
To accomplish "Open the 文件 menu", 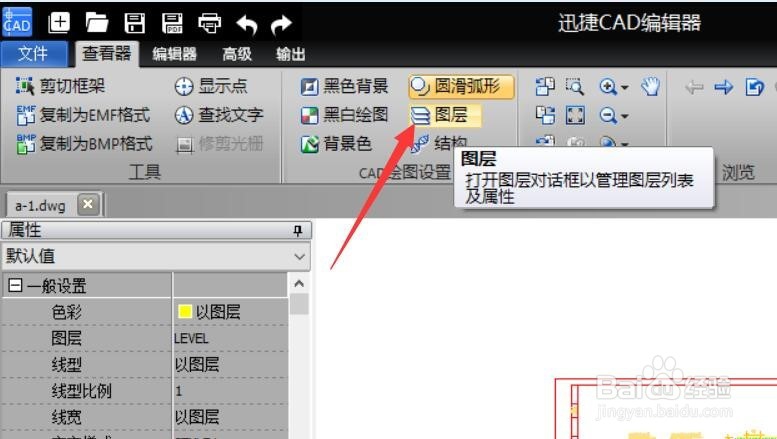I will point(33,54).
